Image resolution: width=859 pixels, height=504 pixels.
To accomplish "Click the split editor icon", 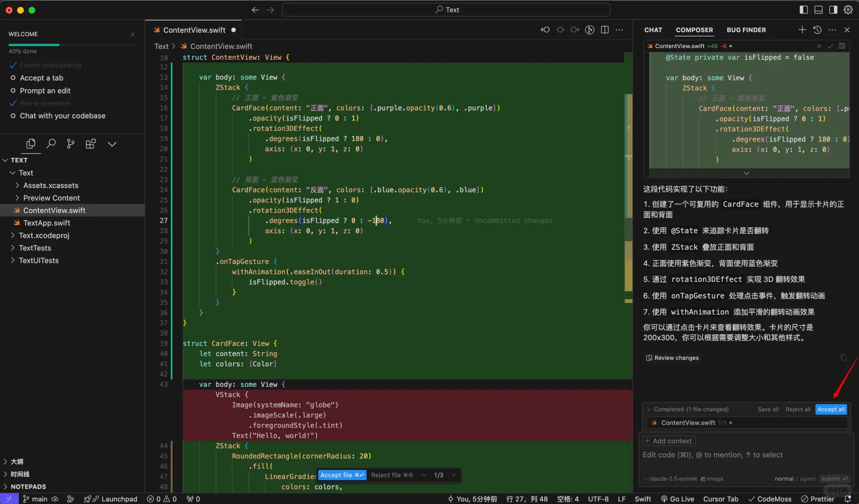I will coord(605,30).
